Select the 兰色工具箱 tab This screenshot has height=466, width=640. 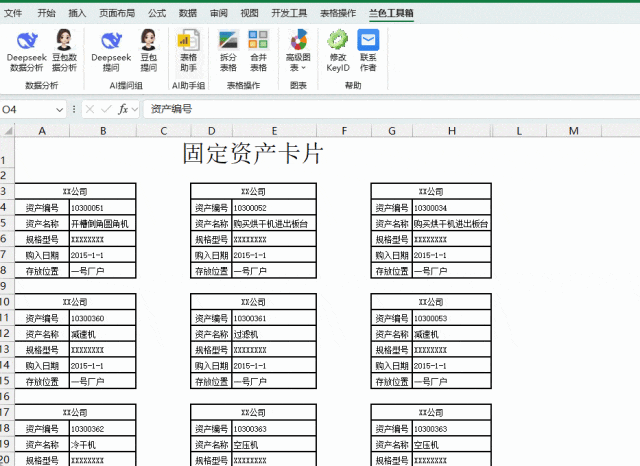pos(391,13)
